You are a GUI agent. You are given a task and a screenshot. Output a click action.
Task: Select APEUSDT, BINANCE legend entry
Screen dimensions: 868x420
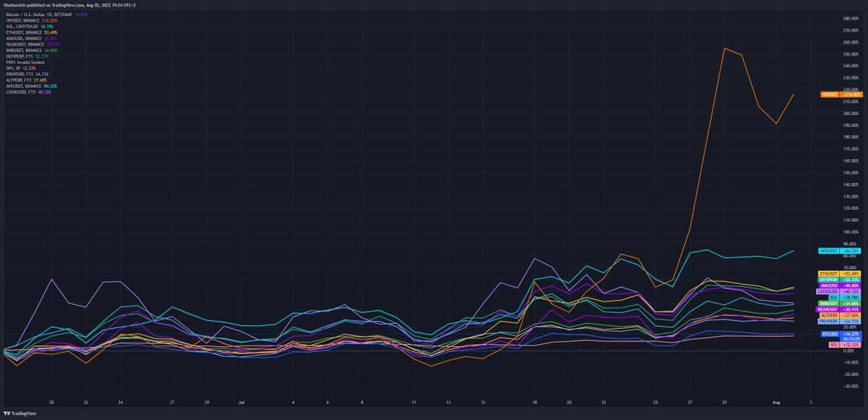(31, 86)
